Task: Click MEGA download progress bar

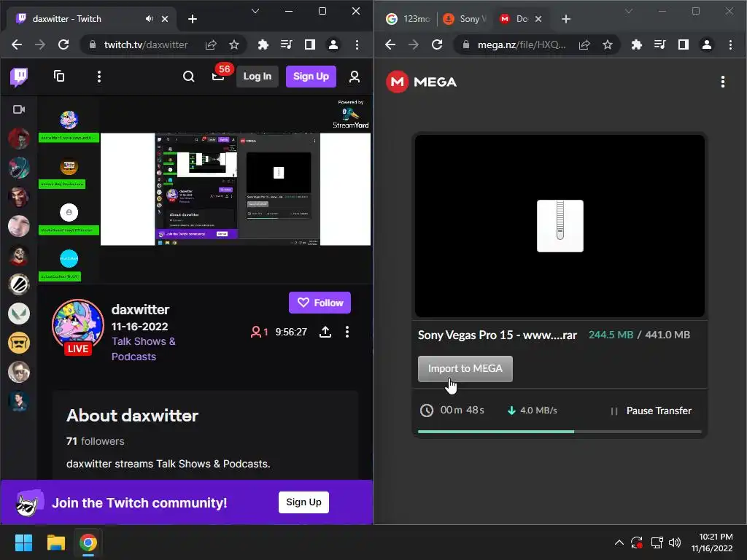Action: (560, 432)
